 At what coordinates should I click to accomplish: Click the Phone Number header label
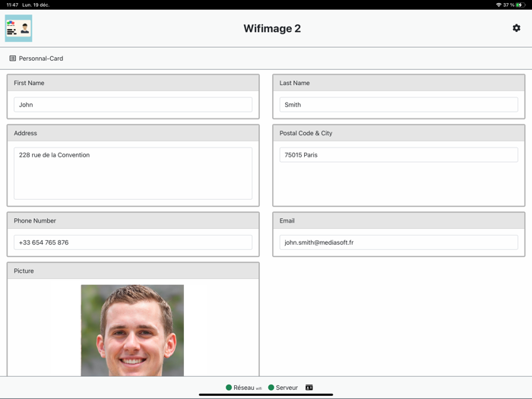coord(35,220)
